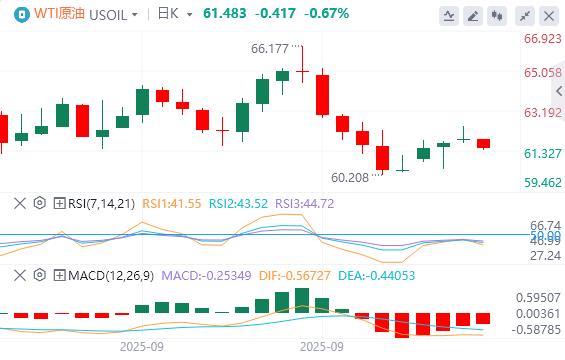Click the current price 61.483
565x360 pixels.
[x=225, y=14]
